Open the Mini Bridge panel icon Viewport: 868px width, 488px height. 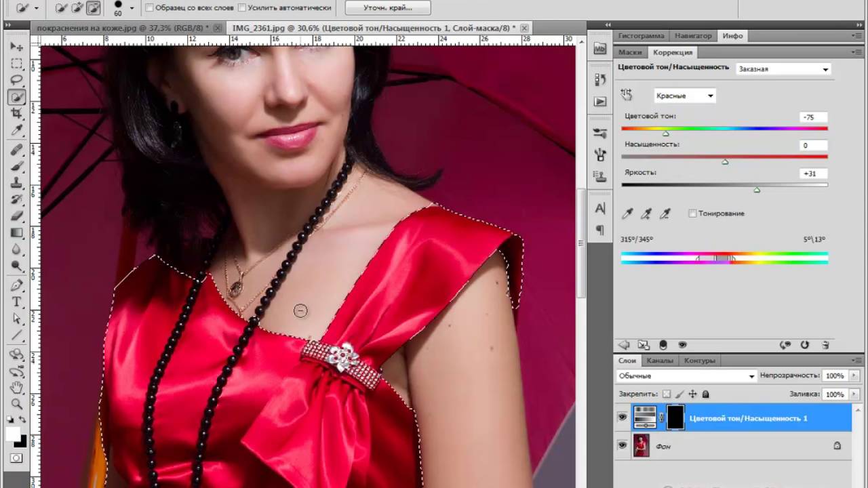coord(600,48)
